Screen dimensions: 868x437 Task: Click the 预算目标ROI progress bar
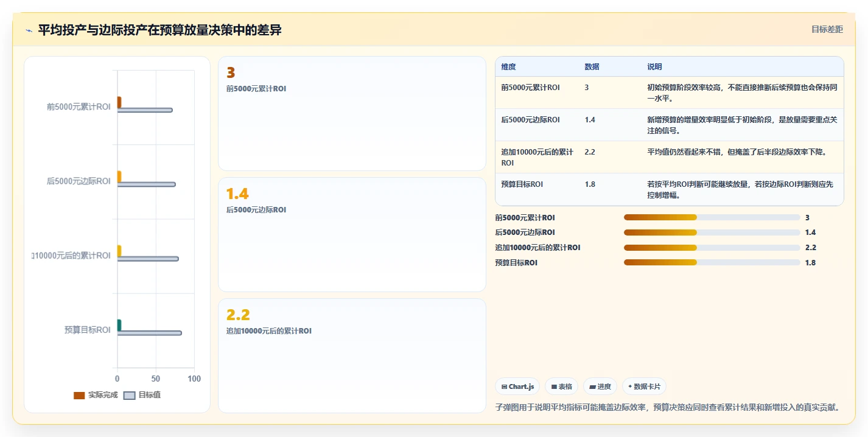tap(712, 263)
